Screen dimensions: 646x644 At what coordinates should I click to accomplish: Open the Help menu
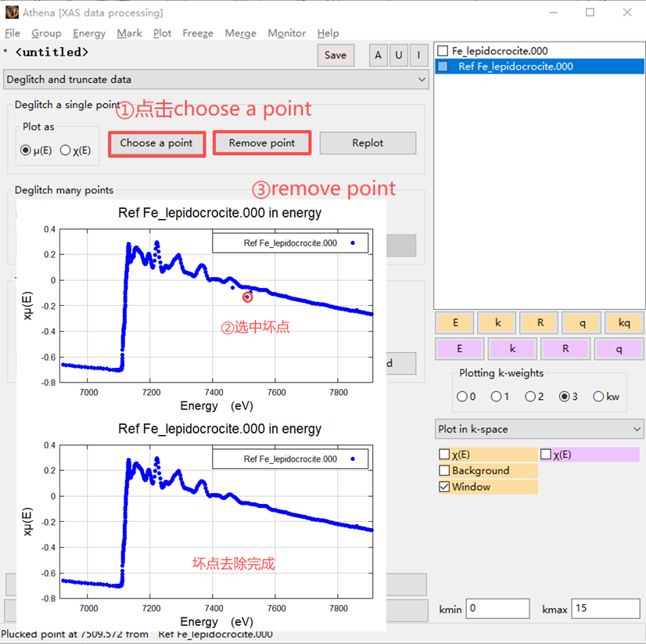click(x=328, y=33)
